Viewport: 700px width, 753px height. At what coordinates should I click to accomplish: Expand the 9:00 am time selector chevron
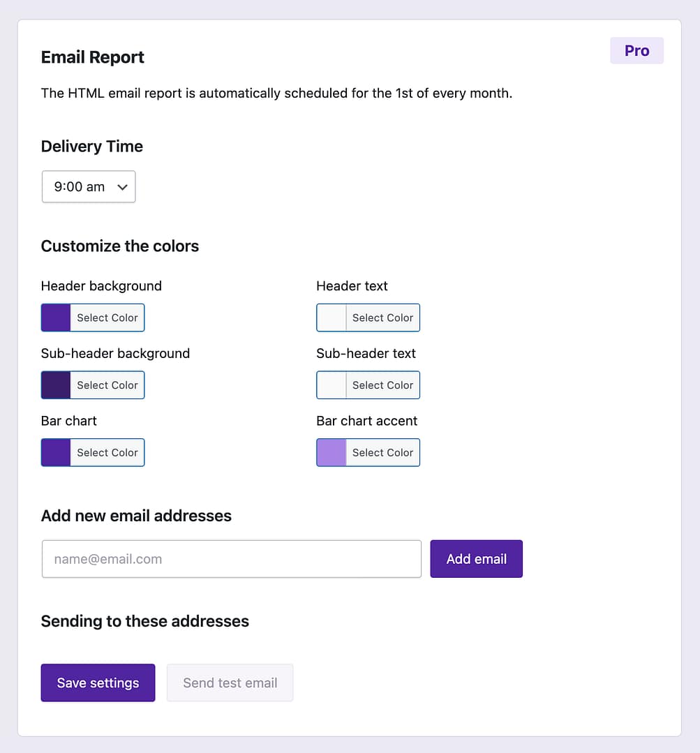click(x=123, y=186)
